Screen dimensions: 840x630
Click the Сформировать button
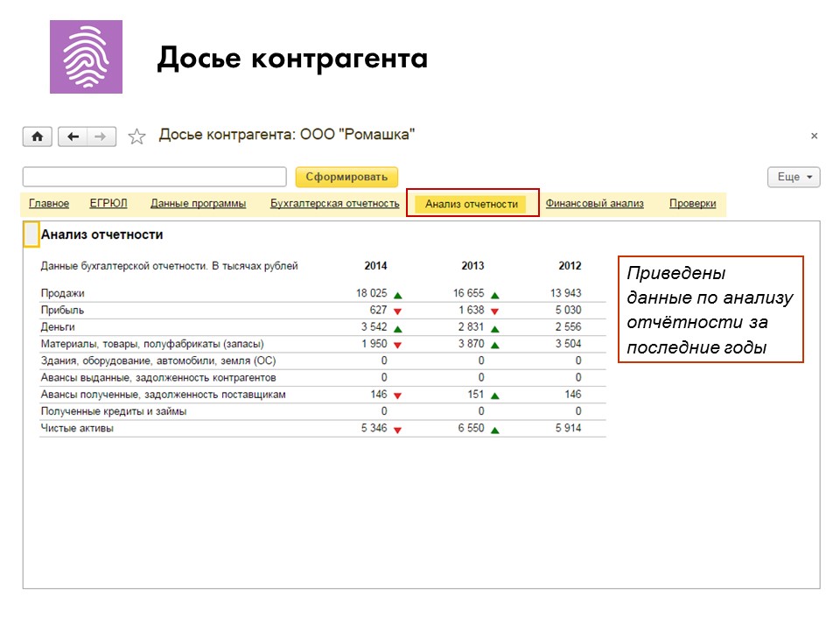pos(346,177)
